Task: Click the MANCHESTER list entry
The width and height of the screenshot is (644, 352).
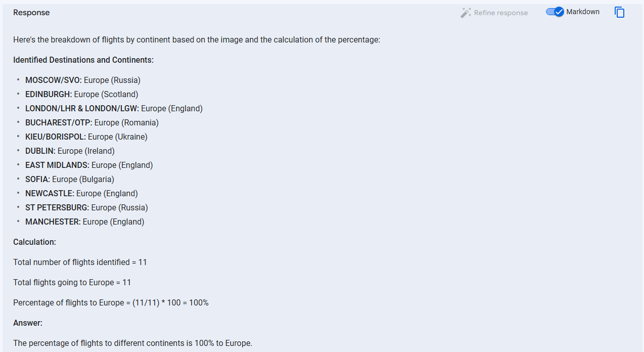Action: pos(85,222)
